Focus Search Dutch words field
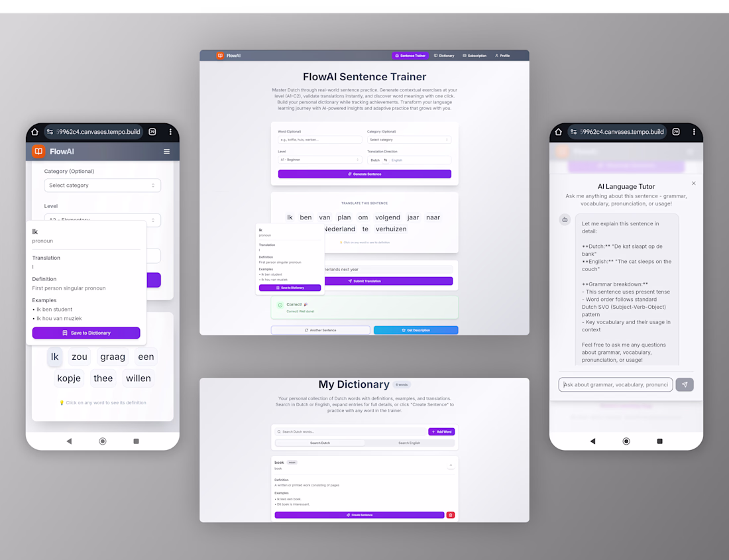This screenshot has height=560, width=729. [351, 431]
